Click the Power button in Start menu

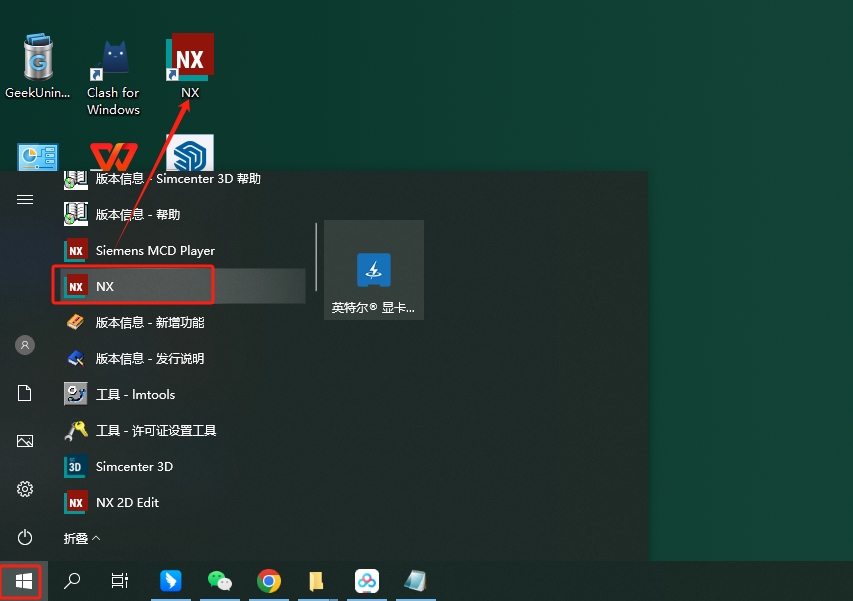[x=24, y=537]
